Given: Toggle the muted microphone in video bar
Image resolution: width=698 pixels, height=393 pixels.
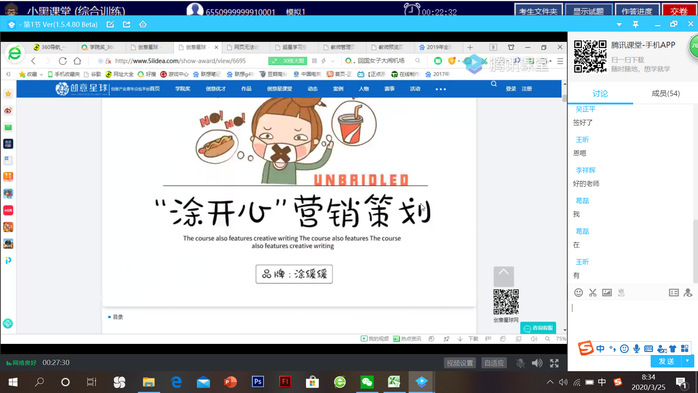Looking at the screenshot, I should [x=520, y=363].
